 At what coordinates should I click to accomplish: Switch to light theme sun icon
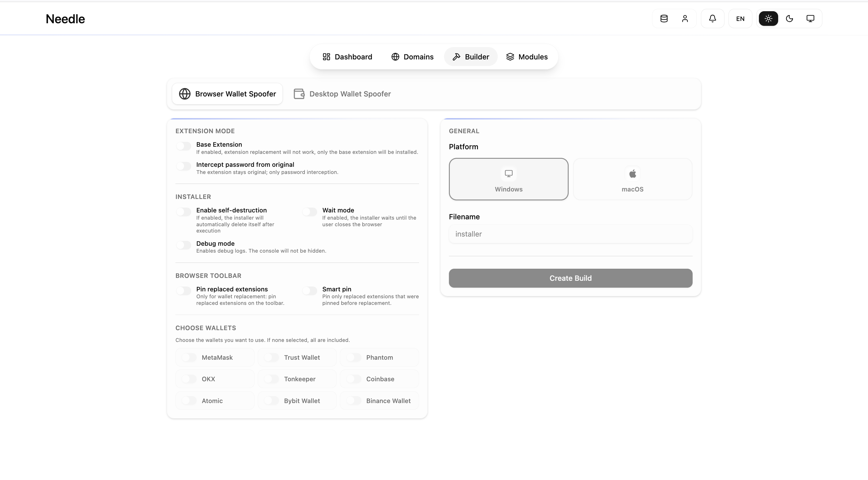pyautogui.click(x=768, y=19)
